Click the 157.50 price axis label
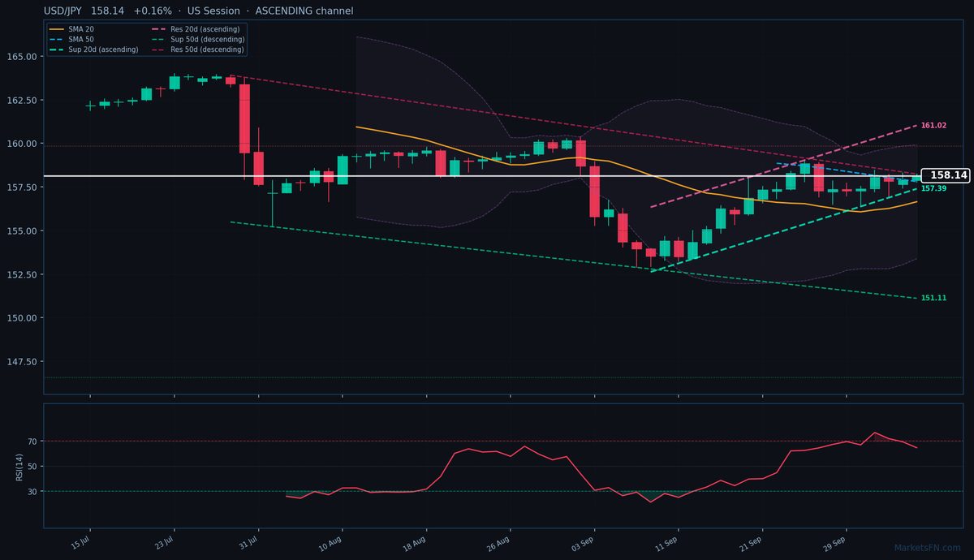 coord(22,187)
